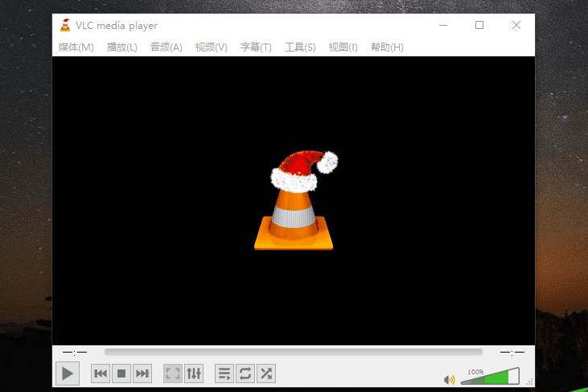Skip to next media item
The height and width of the screenshot is (392, 588).
(142, 373)
